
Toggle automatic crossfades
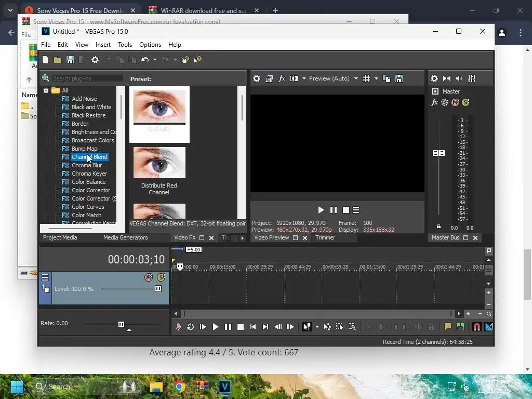coord(489,327)
